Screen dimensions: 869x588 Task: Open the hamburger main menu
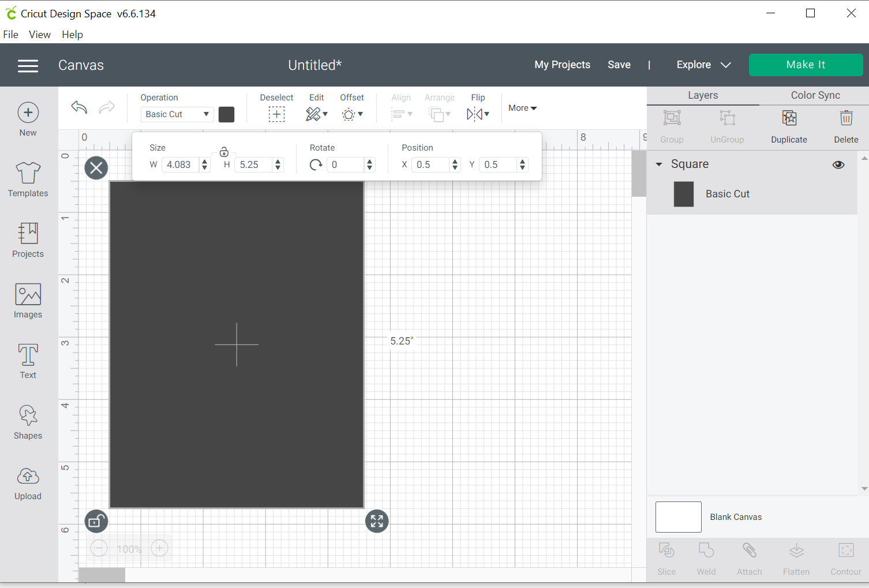(x=28, y=66)
